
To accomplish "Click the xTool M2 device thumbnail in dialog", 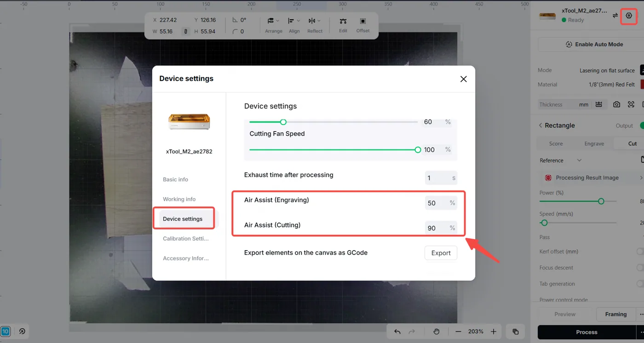I will [x=189, y=122].
